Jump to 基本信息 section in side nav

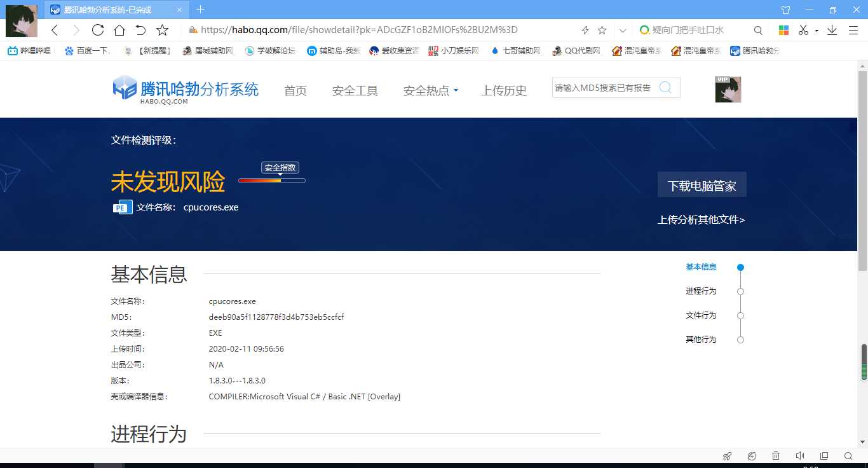click(x=701, y=267)
